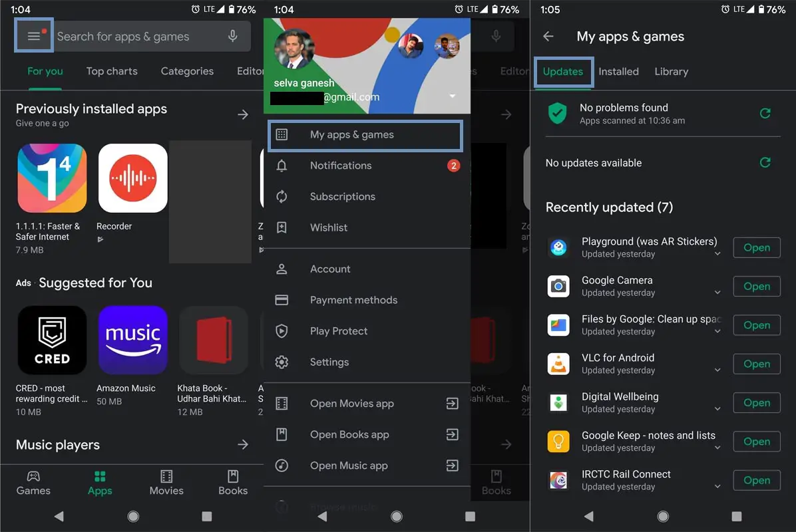Expand details chevron for VLC for Android
Viewport: 796px width, 532px height.
click(x=717, y=370)
